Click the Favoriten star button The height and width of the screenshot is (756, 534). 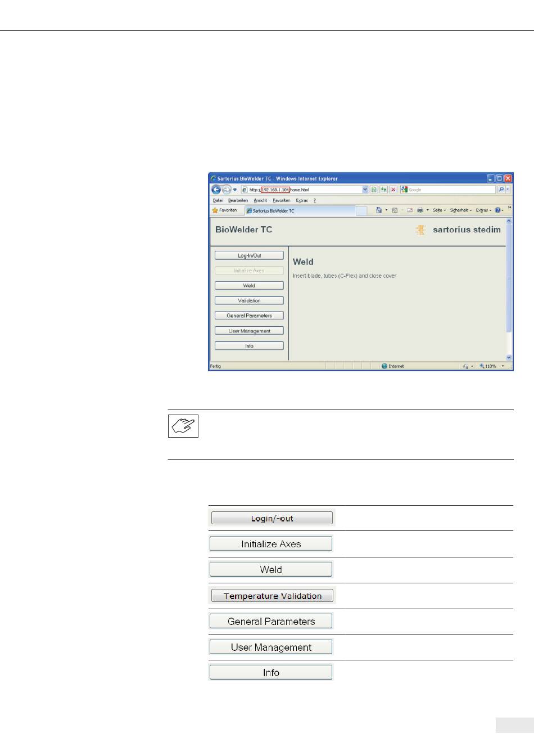point(224,210)
